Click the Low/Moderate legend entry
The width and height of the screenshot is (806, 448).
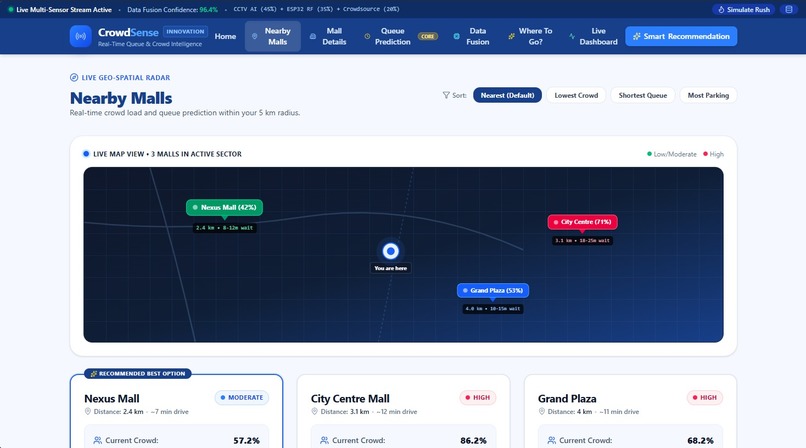click(x=671, y=154)
